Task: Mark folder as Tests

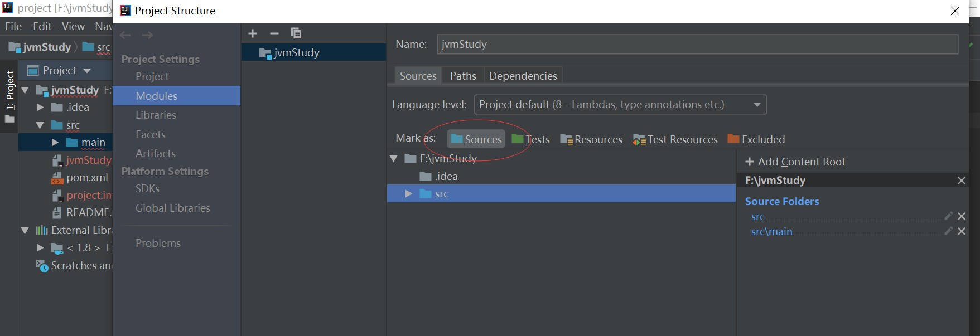Action: point(531,139)
